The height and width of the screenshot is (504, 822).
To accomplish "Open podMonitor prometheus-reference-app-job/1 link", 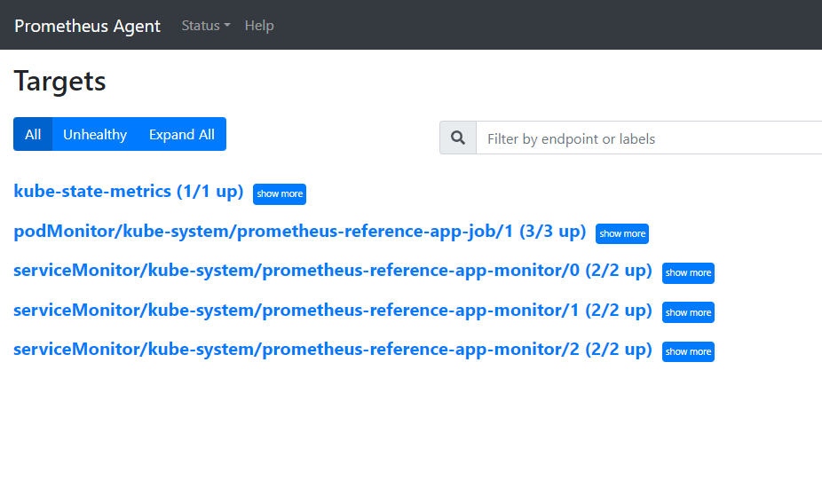I will [x=300, y=232].
